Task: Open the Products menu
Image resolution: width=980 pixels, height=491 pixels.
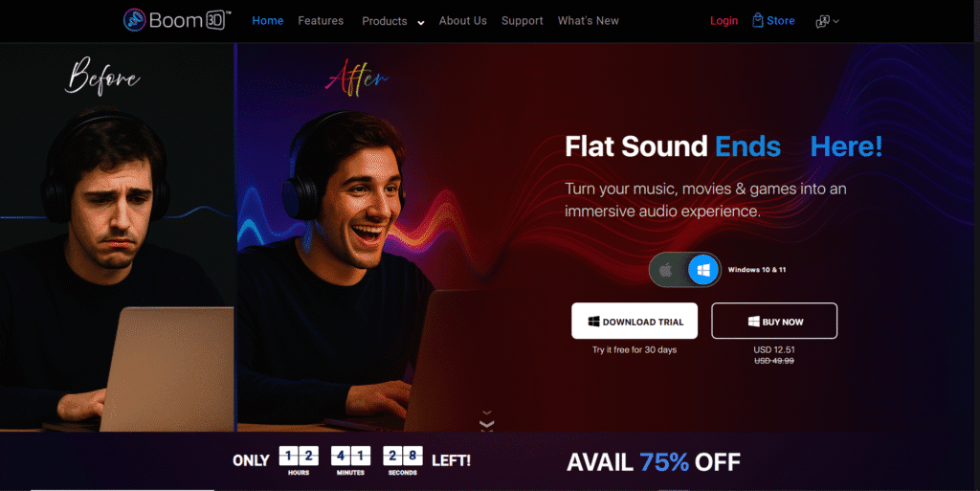Action: point(385,21)
